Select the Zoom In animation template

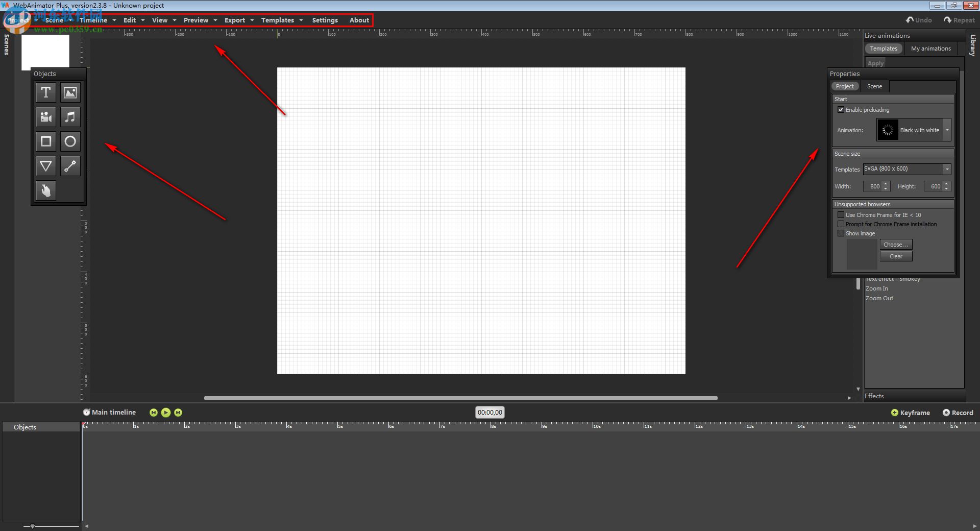point(877,288)
